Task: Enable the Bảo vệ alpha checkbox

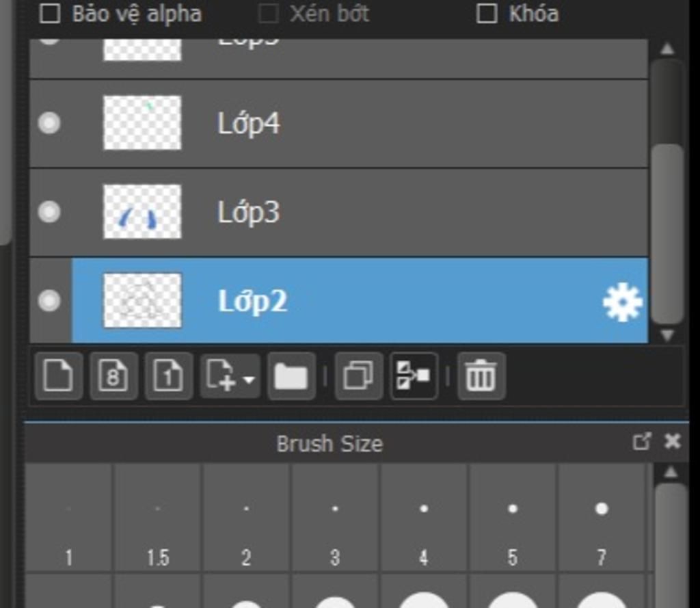Action: (x=49, y=14)
